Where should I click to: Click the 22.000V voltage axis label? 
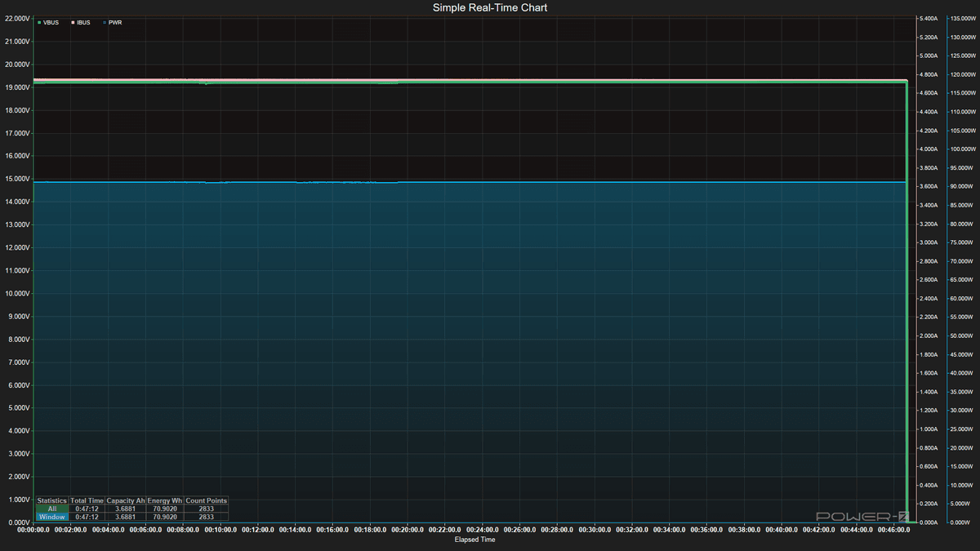point(17,18)
